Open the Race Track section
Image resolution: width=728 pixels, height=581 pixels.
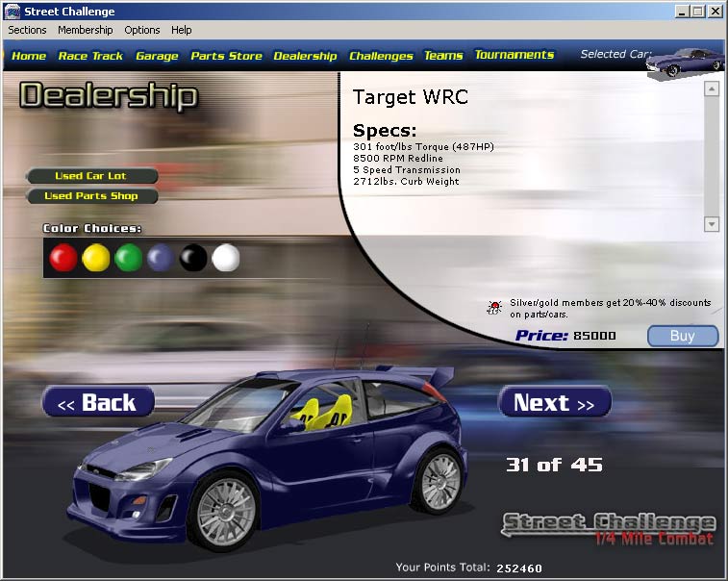pos(90,56)
